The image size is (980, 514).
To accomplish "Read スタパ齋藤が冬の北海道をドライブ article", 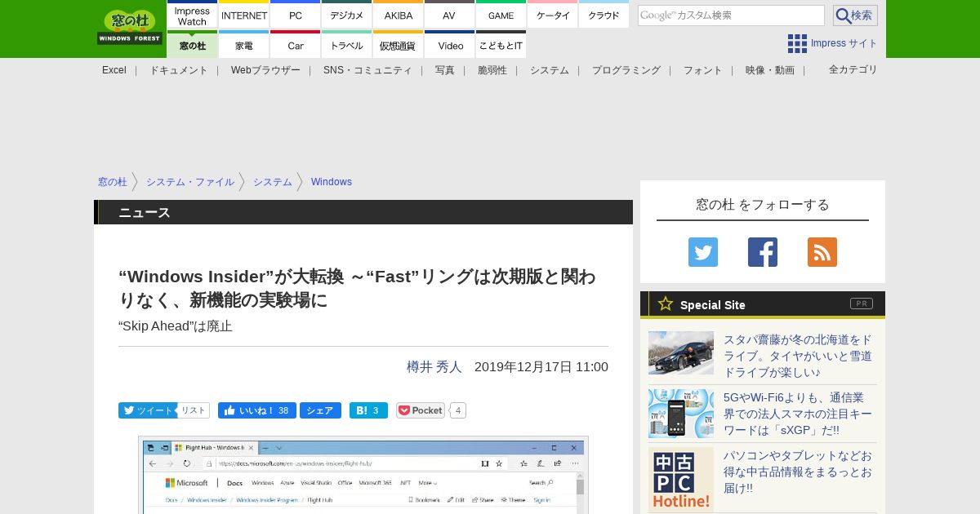I will click(798, 356).
